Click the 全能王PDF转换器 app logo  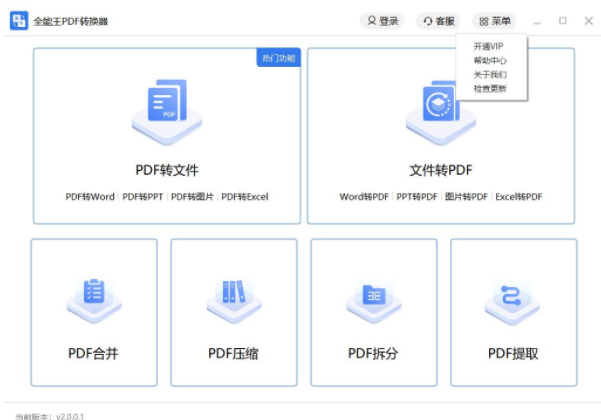point(18,20)
